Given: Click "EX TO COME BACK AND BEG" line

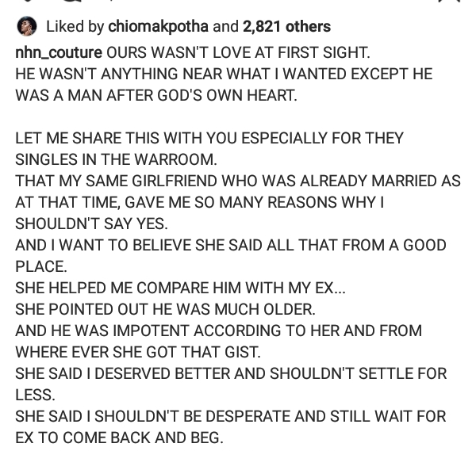Looking at the screenshot, I should [x=119, y=438].
